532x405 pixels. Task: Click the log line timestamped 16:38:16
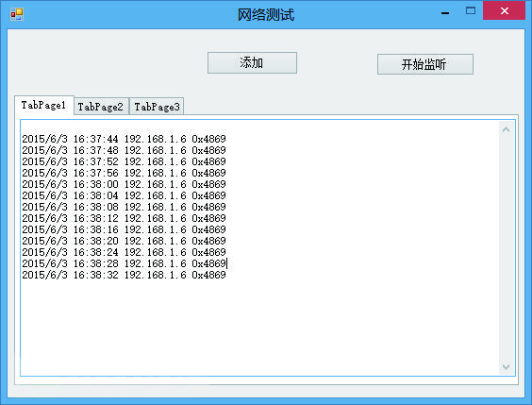(x=124, y=229)
